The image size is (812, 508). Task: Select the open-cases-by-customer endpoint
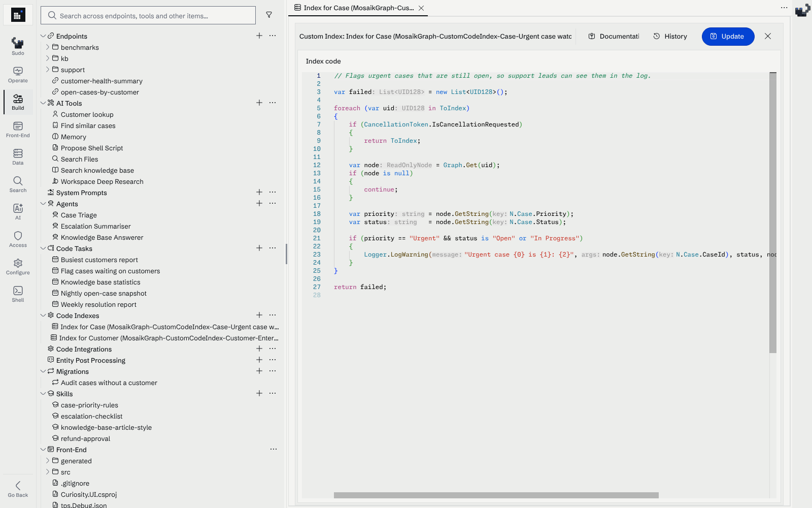(99, 92)
